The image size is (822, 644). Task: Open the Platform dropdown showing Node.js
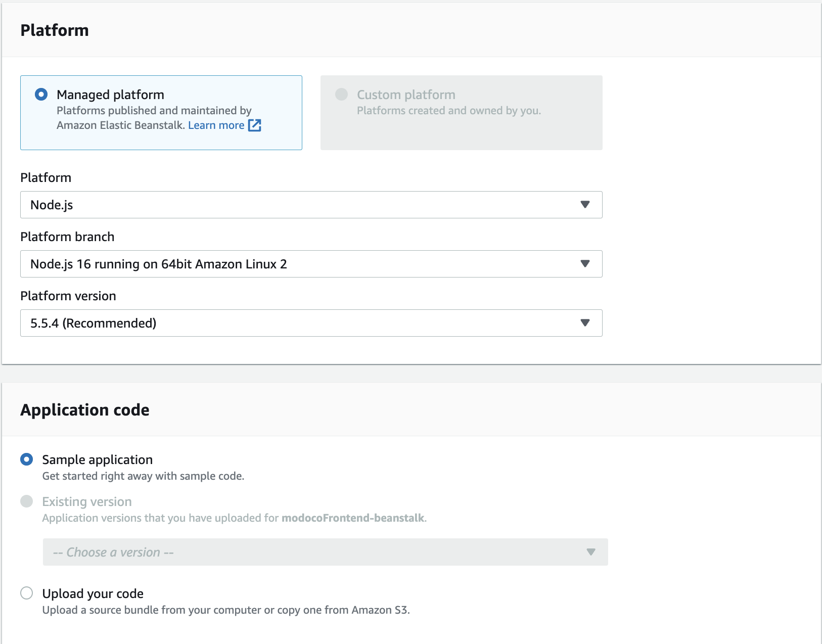tap(303, 205)
